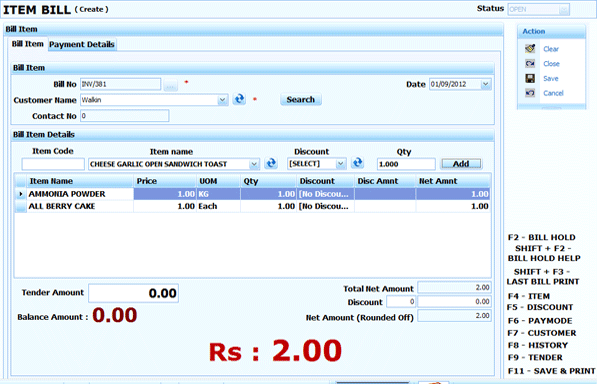Image resolution: width=597 pixels, height=384 pixels.
Task: Switch to the Payment Details tab
Action: [82, 45]
